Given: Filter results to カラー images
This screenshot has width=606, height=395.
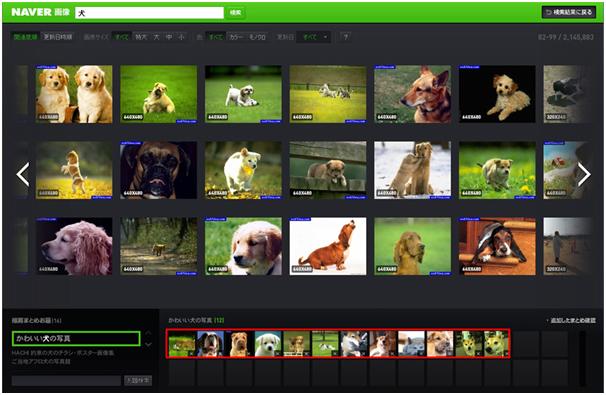Looking at the screenshot, I should [236, 37].
